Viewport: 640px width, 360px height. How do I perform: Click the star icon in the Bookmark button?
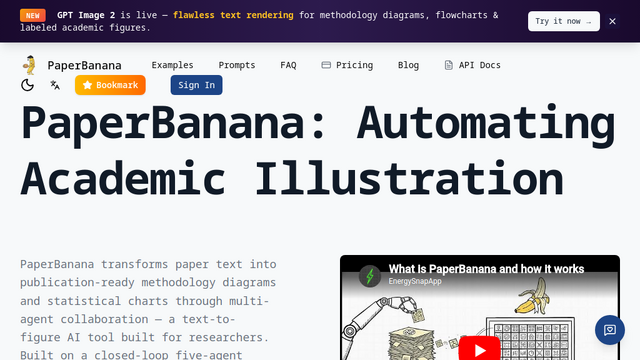pos(87,85)
